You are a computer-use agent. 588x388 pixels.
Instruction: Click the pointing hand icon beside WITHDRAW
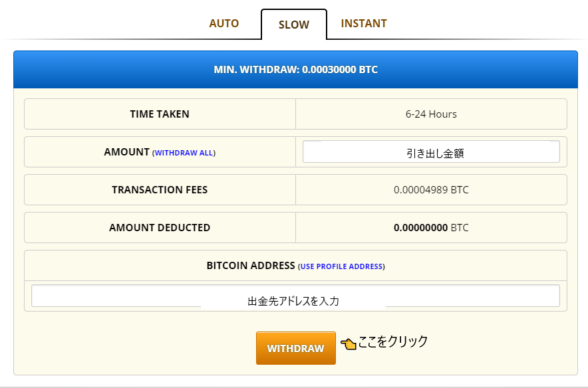click(349, 343)
